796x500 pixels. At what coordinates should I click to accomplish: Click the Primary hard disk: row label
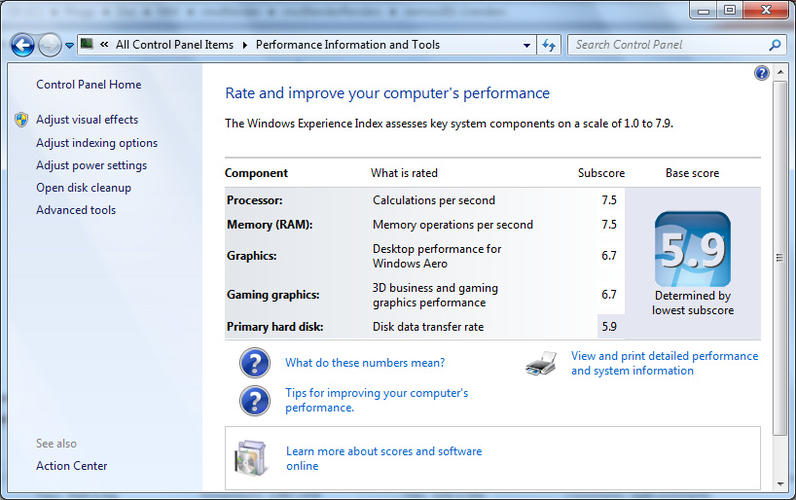tap(275, 327)
